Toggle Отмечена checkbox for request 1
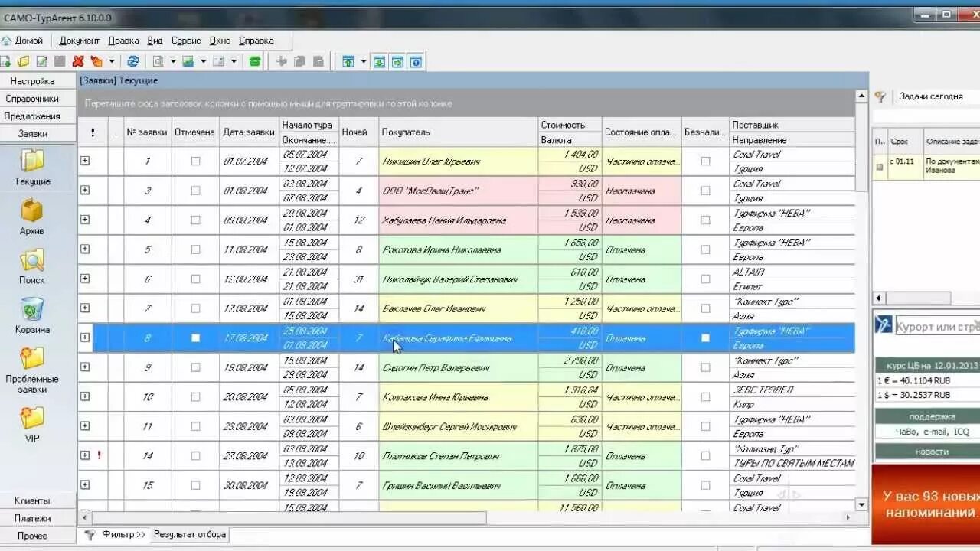 (x=195, y=161)
